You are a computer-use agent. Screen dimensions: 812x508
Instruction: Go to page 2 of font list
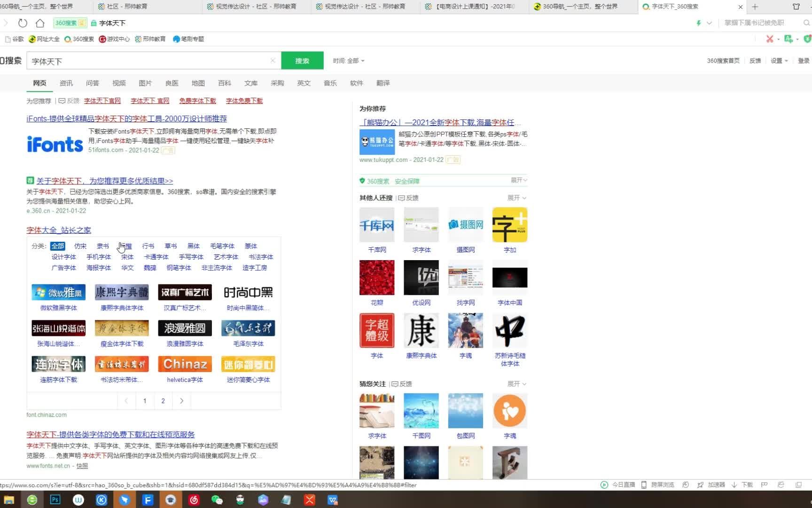[x=163, y=401]
